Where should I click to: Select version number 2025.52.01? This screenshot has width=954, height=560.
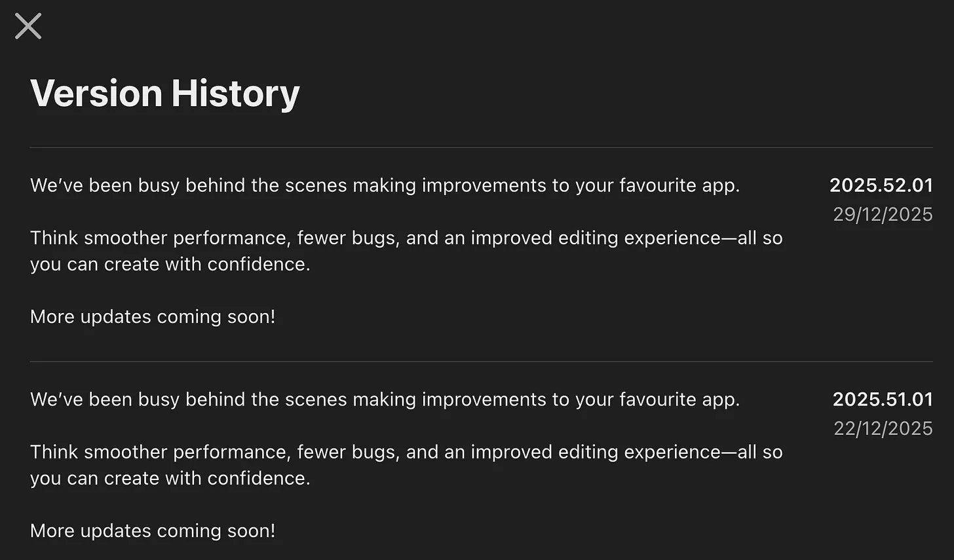tap(881, 185)
